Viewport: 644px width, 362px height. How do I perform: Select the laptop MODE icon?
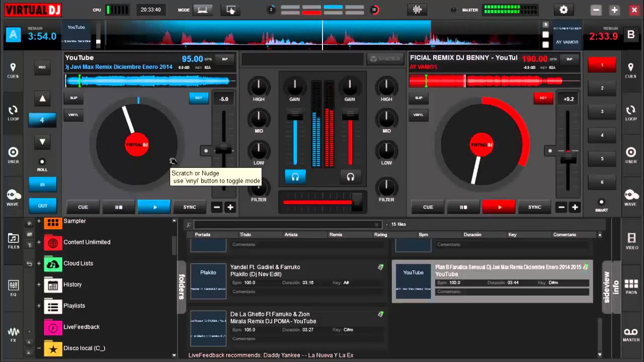pos(203,10)
